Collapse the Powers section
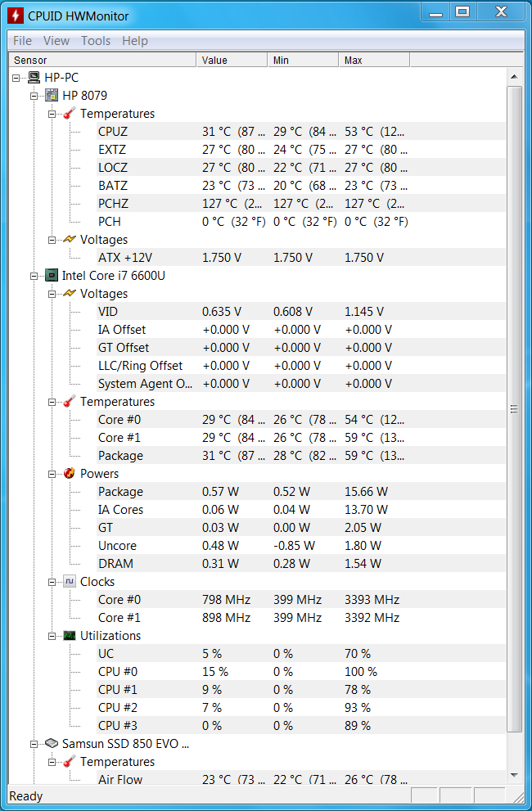The height and width of the screenshot is (811, 532). point(52,474)
